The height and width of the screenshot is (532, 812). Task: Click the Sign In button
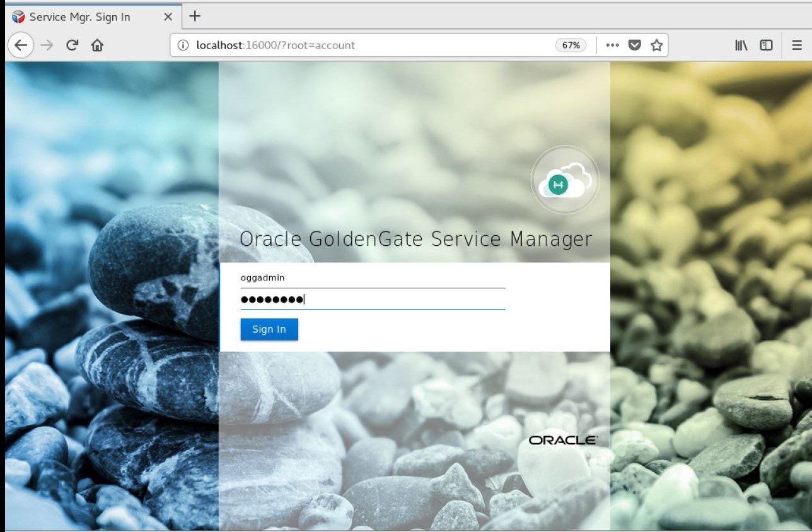tap(269, 329)
